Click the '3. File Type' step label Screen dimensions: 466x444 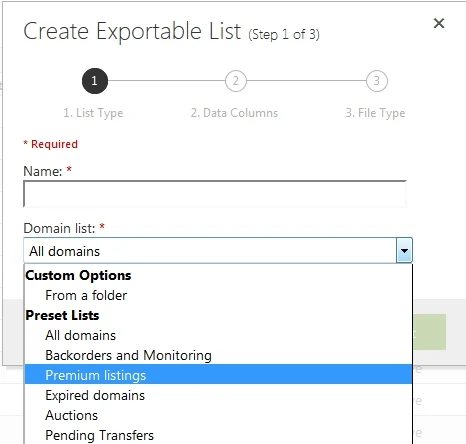(x=375, y=113)
